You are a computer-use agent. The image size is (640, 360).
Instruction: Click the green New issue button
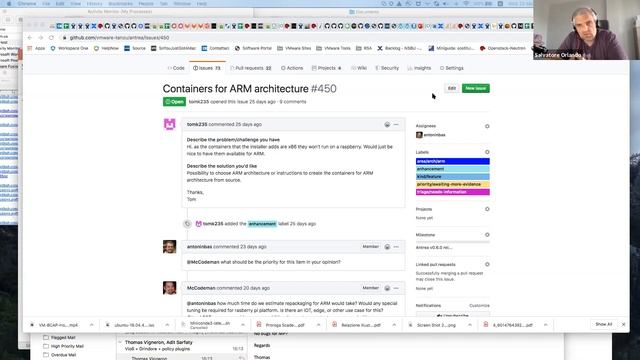point(476,88)
